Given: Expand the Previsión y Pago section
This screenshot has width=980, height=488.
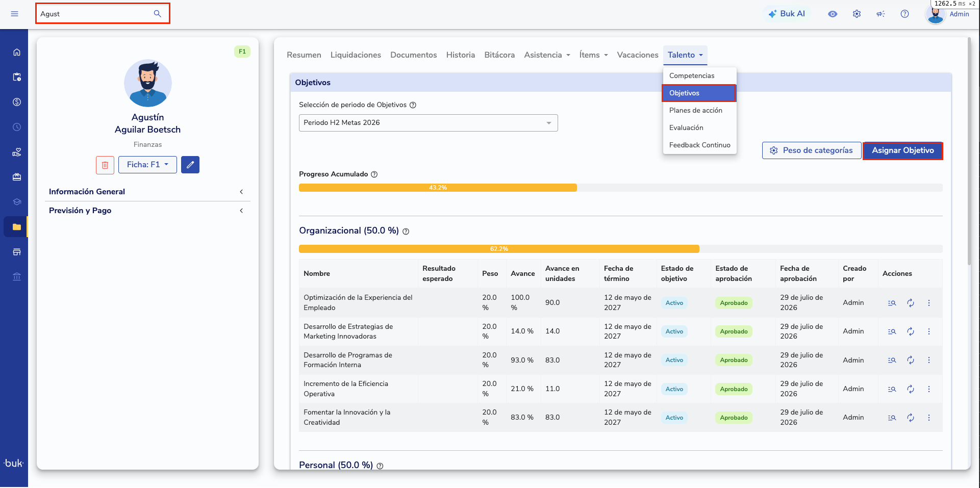Looking at the screenshot, I should pos(147,211).
